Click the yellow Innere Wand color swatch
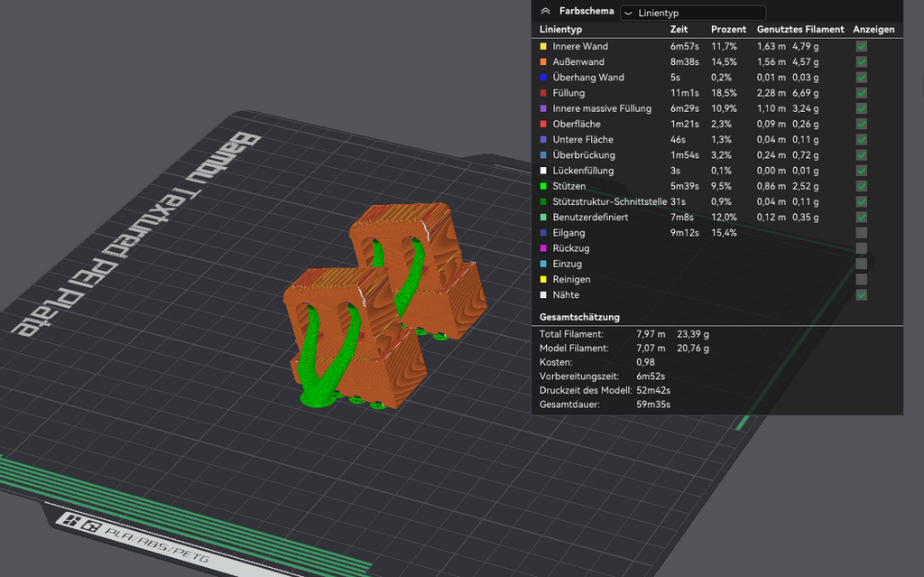Image resolution: width=924 pixels, height=577 pixels. coord(543,46)
